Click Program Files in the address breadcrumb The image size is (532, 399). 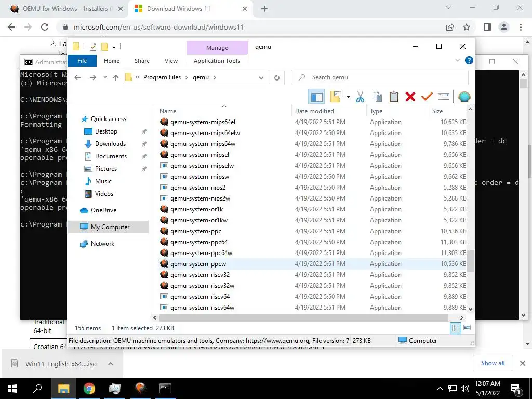tap(162, 77)
